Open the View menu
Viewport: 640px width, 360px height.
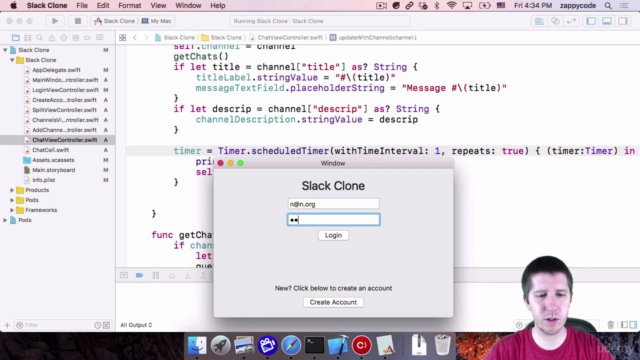[158, 6]
